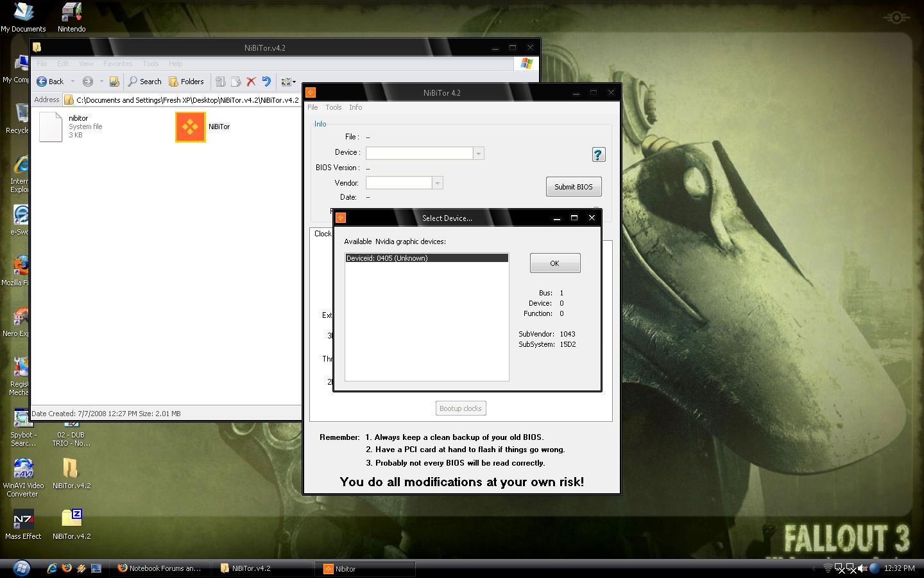
Task: Open the Edit menu in Explorer window
Action: tap(63, 64)
